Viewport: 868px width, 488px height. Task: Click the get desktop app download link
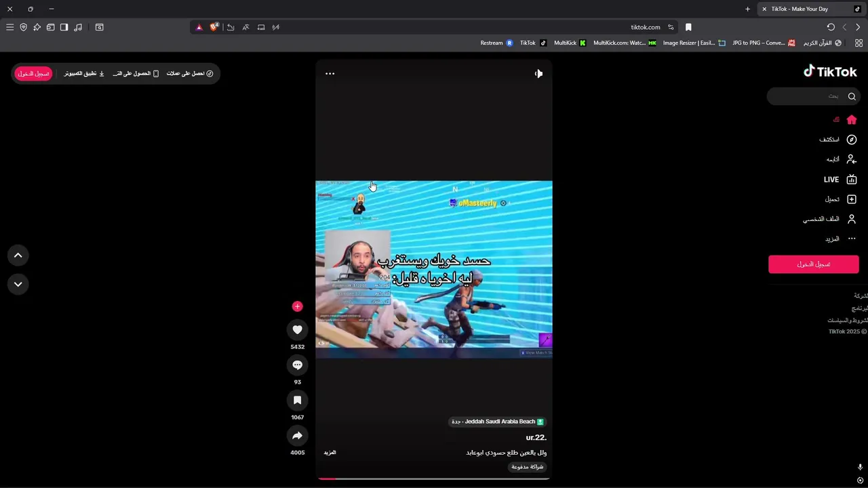click(84, 73)
